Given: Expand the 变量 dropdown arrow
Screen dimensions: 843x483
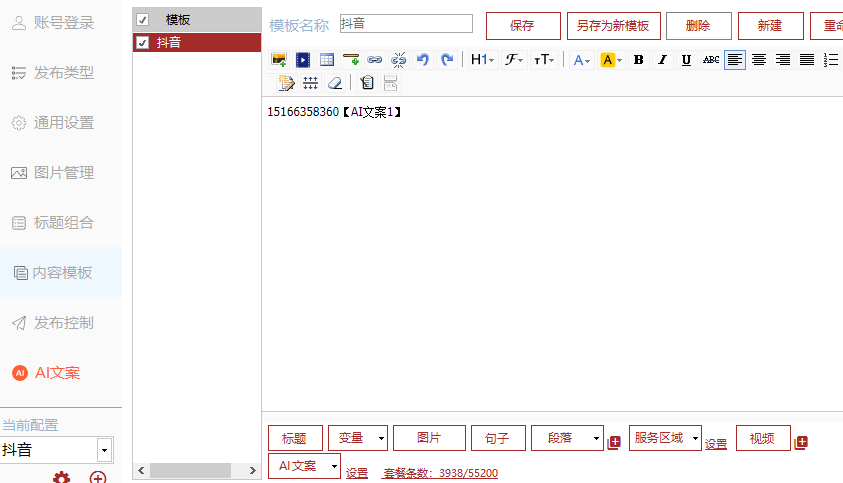Looking at the screenshot, I should coord(381,438).
